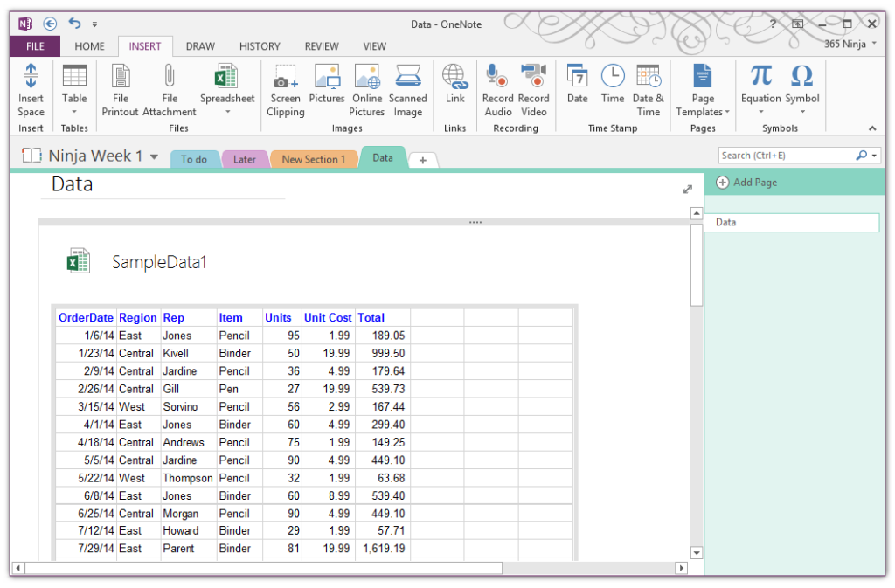Click the SampleData1 Excel file icon

(x=78, y=261)
